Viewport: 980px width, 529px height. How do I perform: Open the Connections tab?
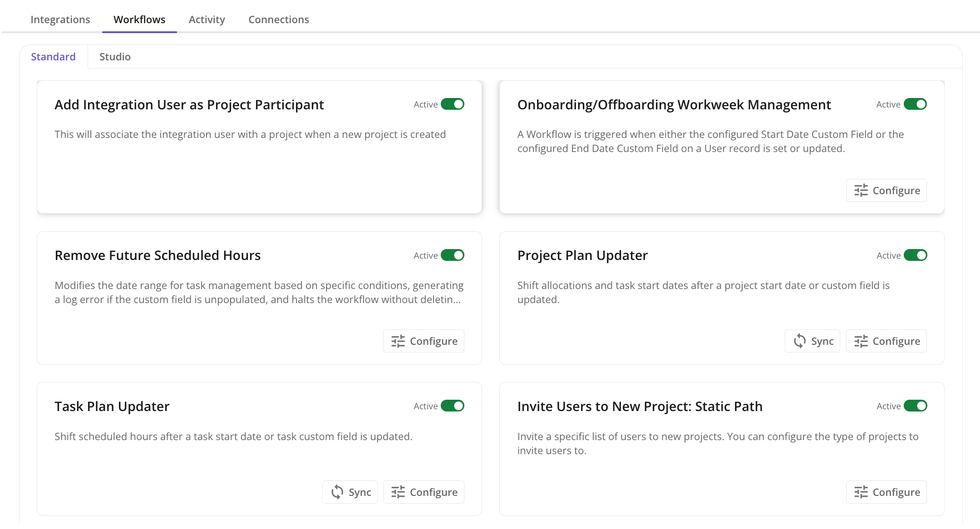pyautogui.click(x=279, y=20)
